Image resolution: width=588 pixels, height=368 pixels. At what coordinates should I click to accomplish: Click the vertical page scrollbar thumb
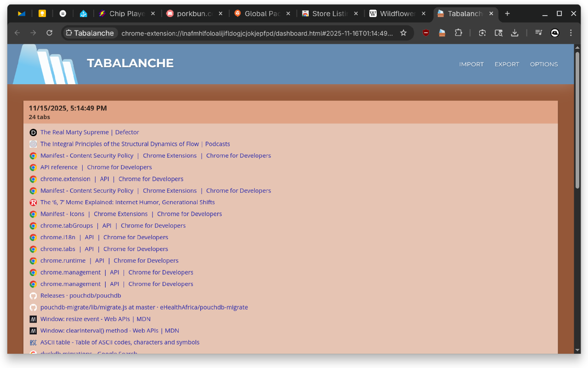click(x=577, y=120)
